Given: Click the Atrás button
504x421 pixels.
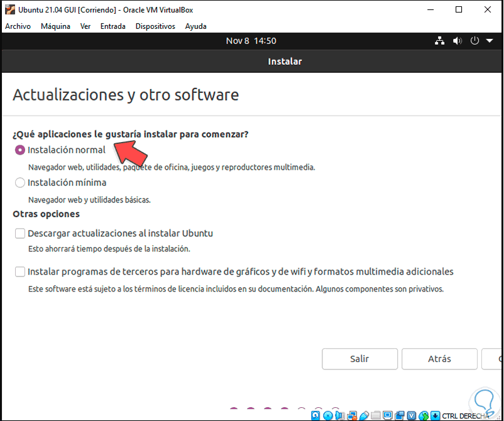Looking at the screenshot, I should [439, 359].
